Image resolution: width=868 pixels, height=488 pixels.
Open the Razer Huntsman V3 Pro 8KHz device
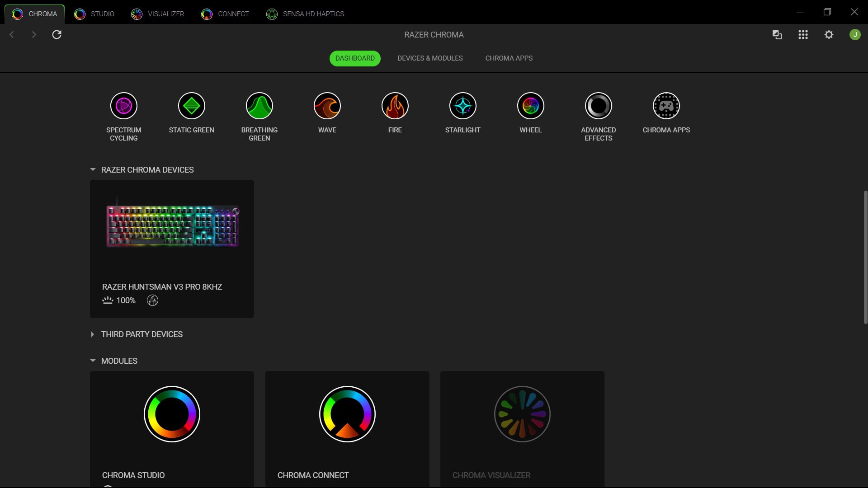(172, 235)
